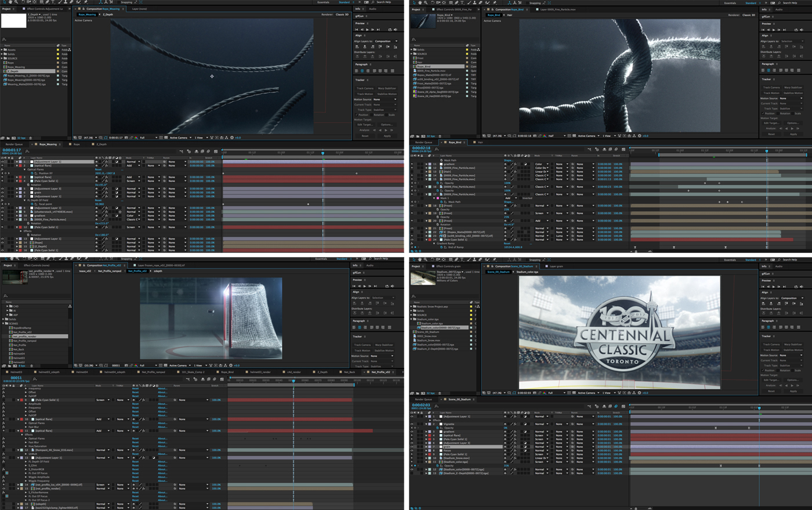Hide the grain layer in Rope_Weaving timeline
This screenshot has height=510, width=812.
tap(2, 193)
